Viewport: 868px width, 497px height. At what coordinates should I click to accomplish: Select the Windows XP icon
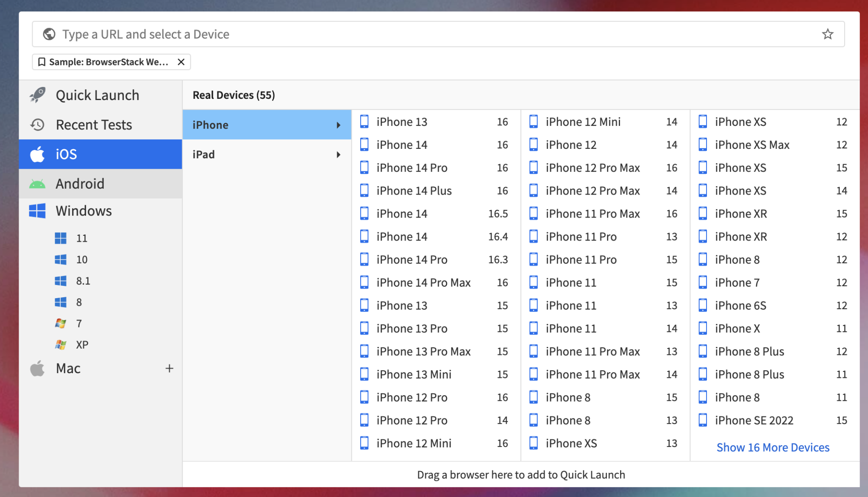point(60,344)
